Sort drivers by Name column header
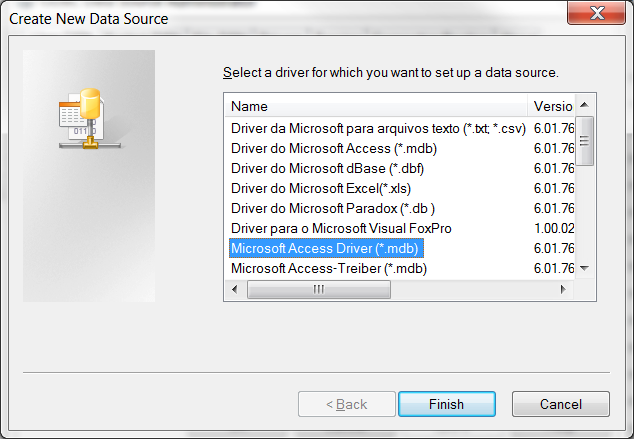This screenshot has height=439, width=634. pyautogui.click(x=376, y=106)
